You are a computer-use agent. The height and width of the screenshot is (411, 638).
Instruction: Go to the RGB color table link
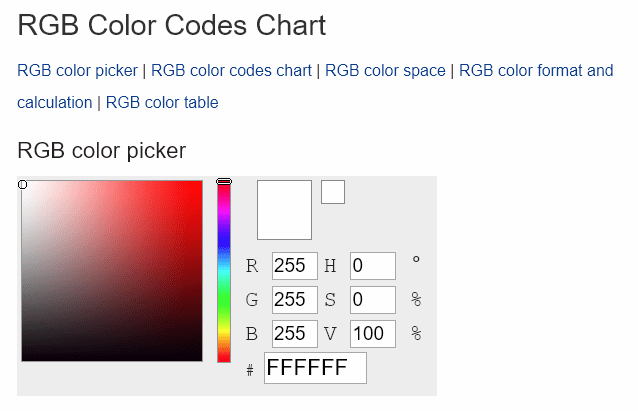[x=162, y=103]
